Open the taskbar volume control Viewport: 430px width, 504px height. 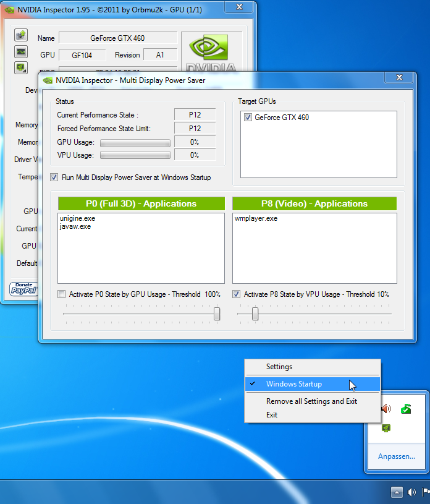[x=411, y=492]
